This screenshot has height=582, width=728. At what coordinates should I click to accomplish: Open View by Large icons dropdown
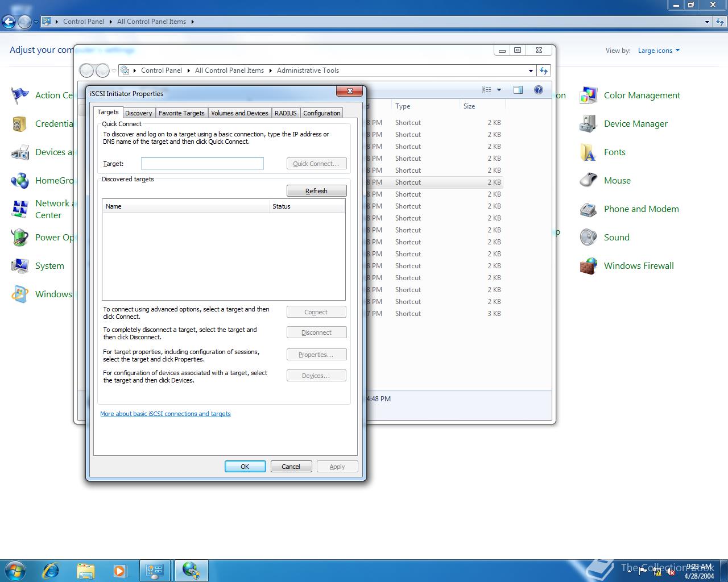(659, 51)
